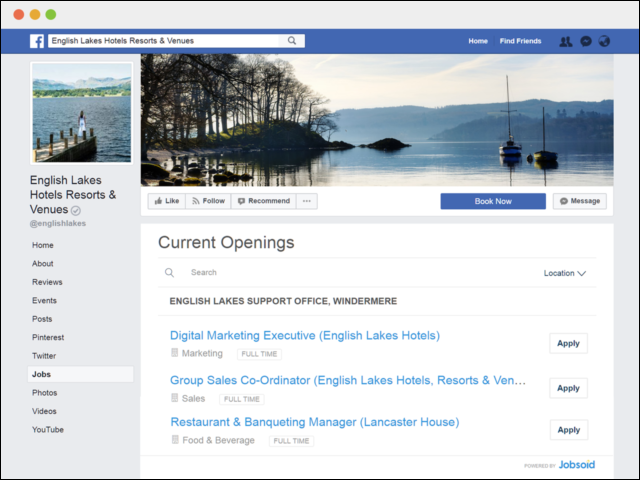This screenshot has width=640, height=480.
Task: Click the magnifier icon in the top search bar
Action: point(292,41)
